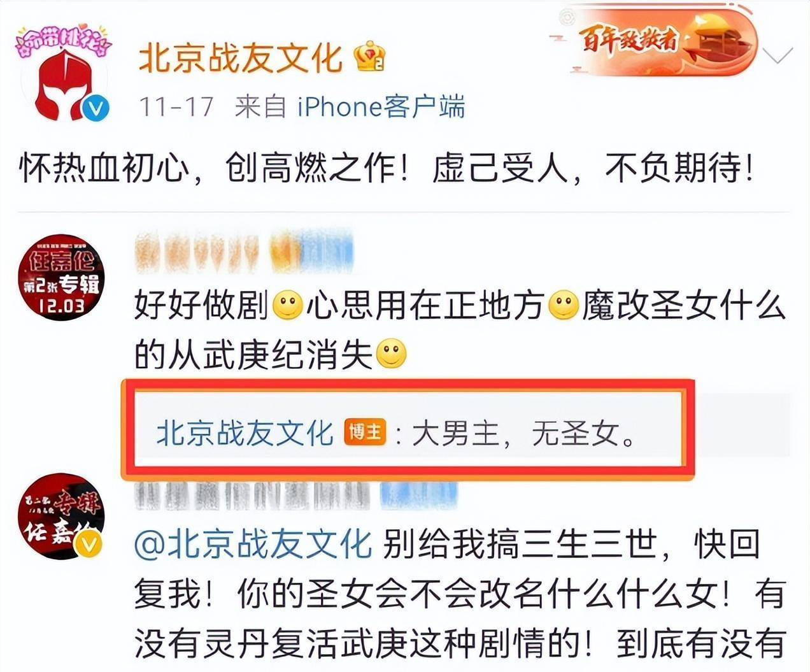Click the smiley emoji after 武庚纪消失

click(391, 355)
